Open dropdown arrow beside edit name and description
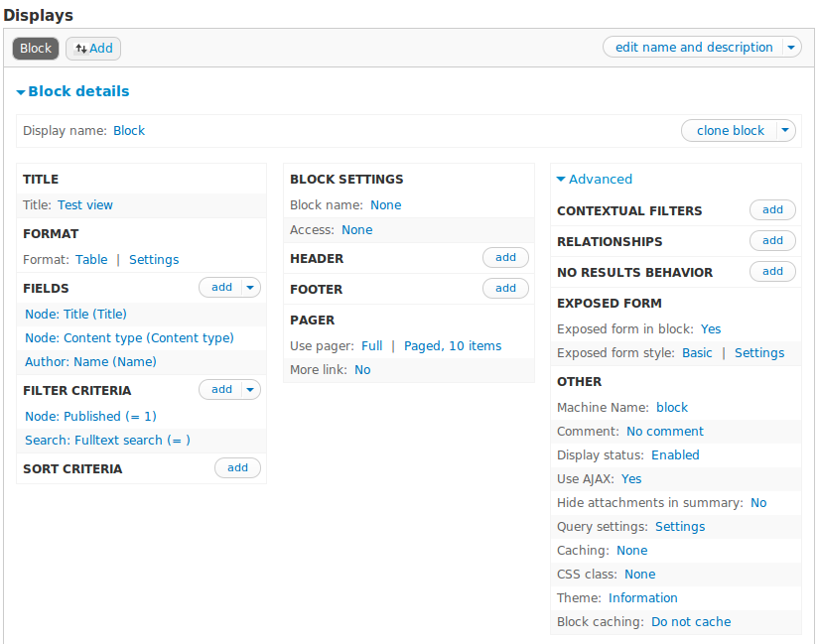Viewport: 818px width, 644px height. point(791,48)
